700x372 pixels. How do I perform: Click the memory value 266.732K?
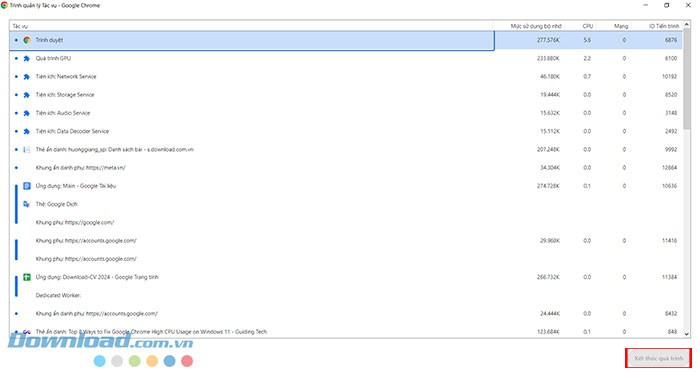(x=548, y=277)
